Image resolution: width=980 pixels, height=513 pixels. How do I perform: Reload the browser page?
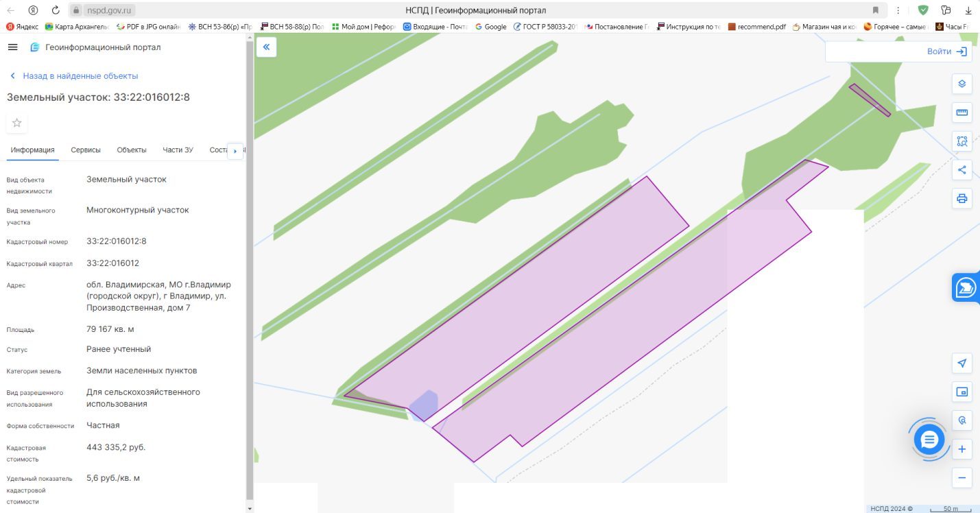[56, 10]
